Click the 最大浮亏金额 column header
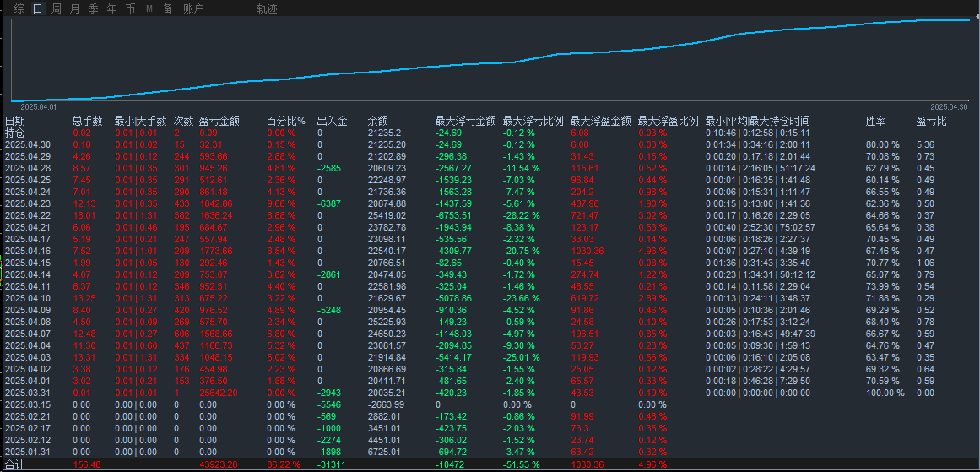The height and width of the screenshot is (472, 980). 466,122
